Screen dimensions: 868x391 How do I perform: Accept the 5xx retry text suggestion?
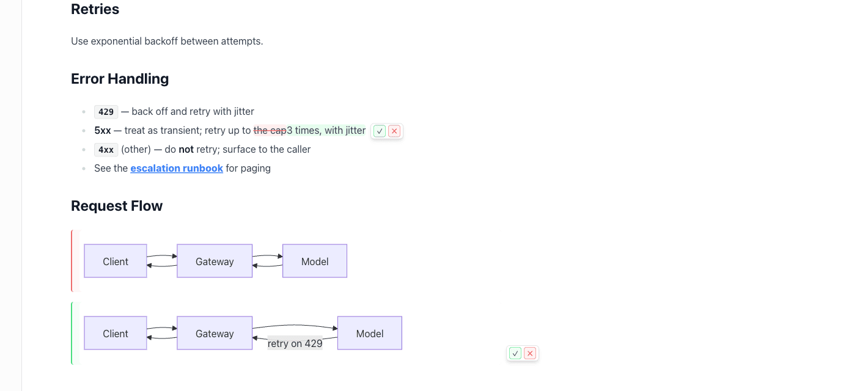point(380,131)
